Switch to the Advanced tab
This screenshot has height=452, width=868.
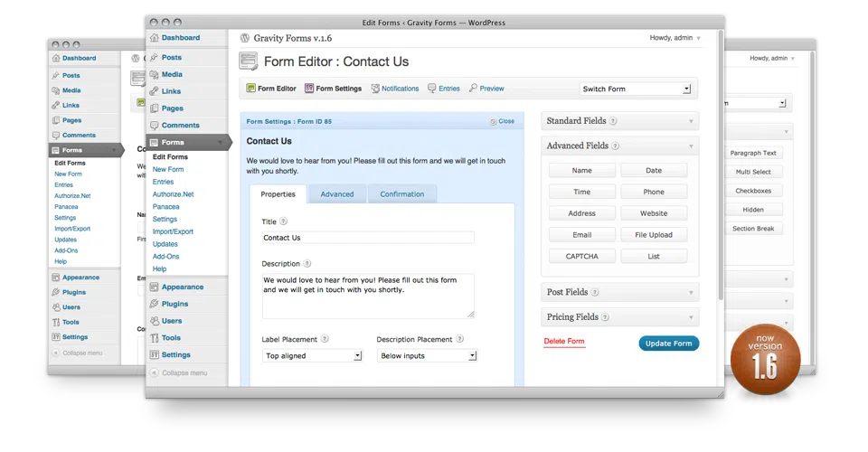click(x=337, y=194)
